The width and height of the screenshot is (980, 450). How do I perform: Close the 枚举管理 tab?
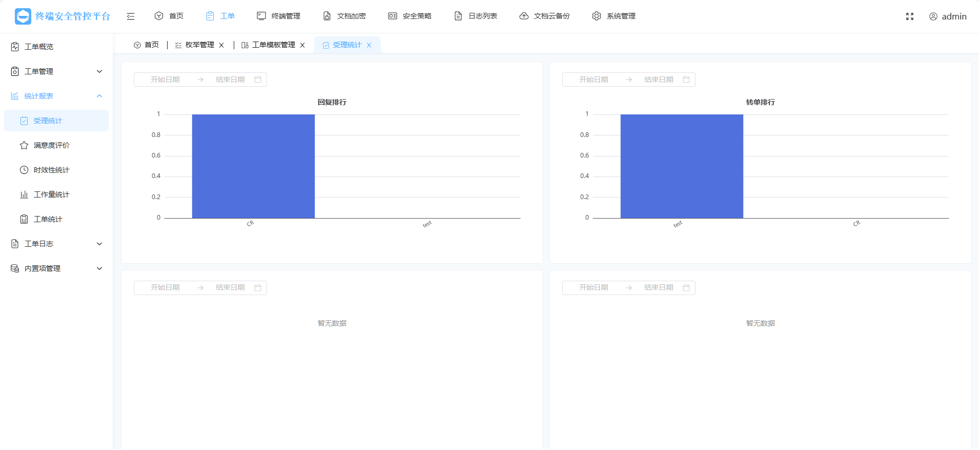pyautogui.click(x=221, y=45)
